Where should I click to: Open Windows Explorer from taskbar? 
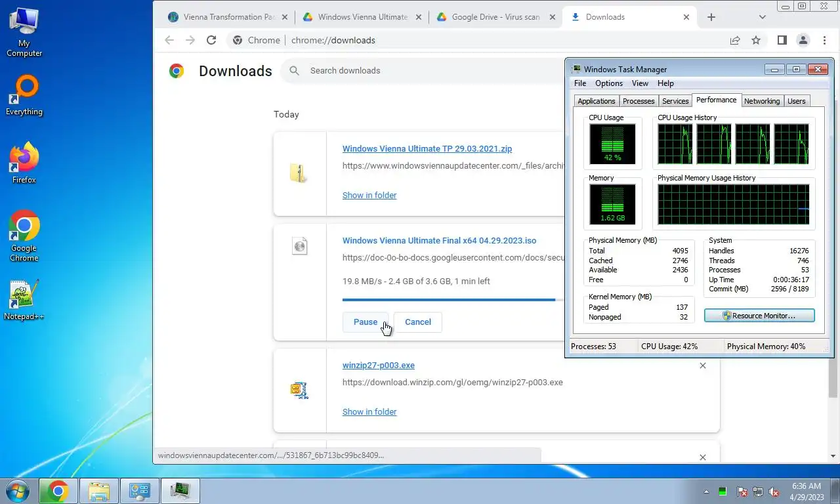point(98,490)
